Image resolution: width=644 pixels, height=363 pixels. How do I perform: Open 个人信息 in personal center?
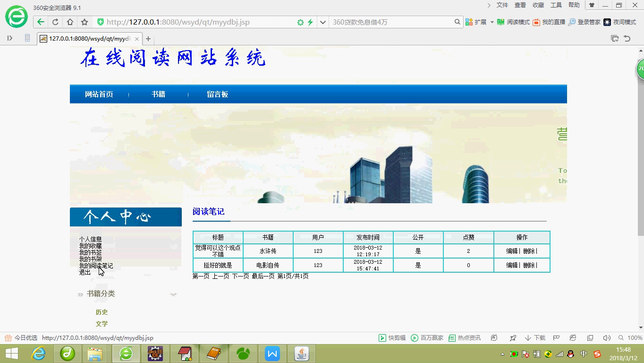[x=90, y=239]
